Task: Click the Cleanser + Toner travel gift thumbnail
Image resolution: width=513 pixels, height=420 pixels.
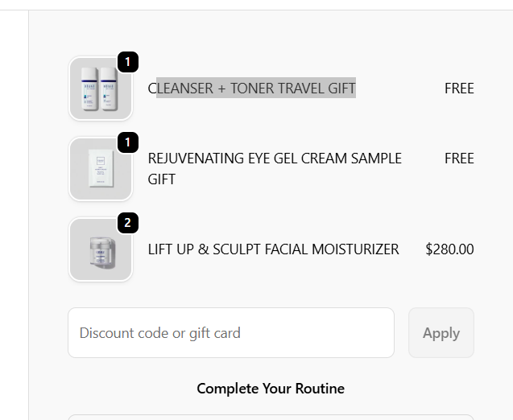Action: pyautogui.click(x=100, y=89)
